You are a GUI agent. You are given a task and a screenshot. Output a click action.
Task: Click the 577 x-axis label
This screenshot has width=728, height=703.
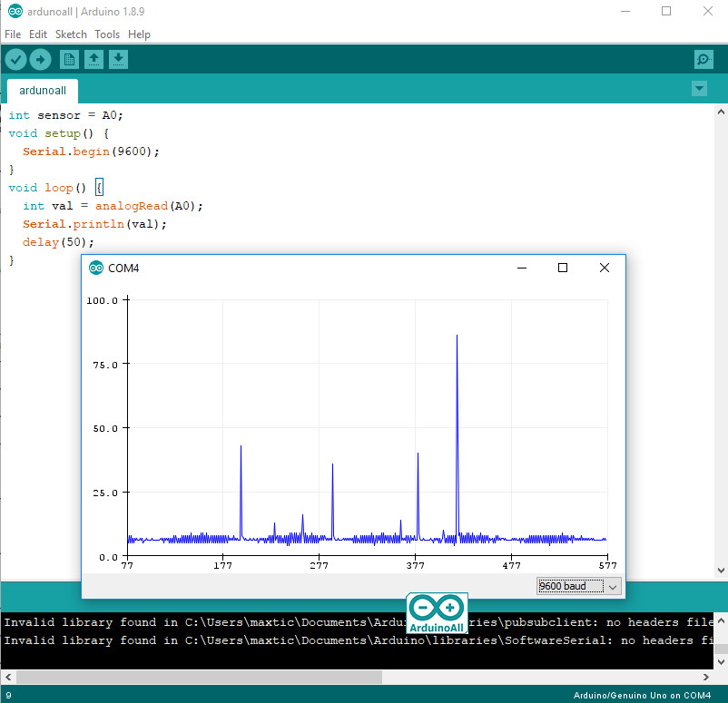607,565
